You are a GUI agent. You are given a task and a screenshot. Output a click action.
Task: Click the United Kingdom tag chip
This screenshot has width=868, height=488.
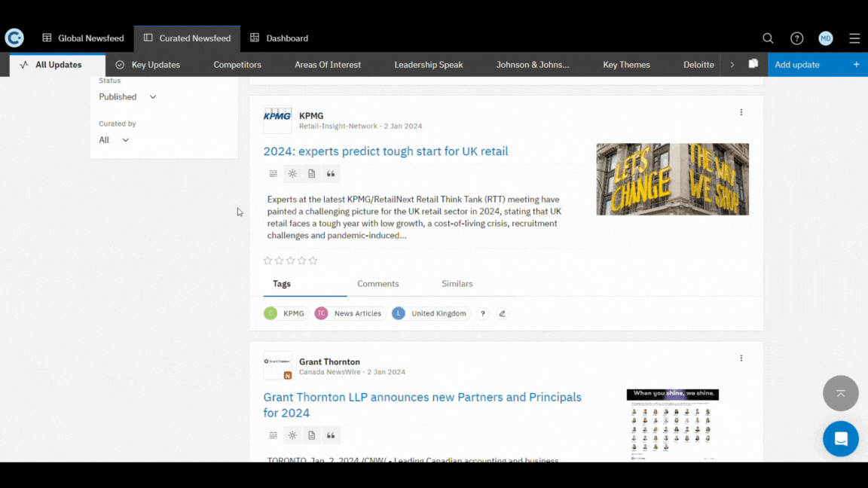coord(431,313)
